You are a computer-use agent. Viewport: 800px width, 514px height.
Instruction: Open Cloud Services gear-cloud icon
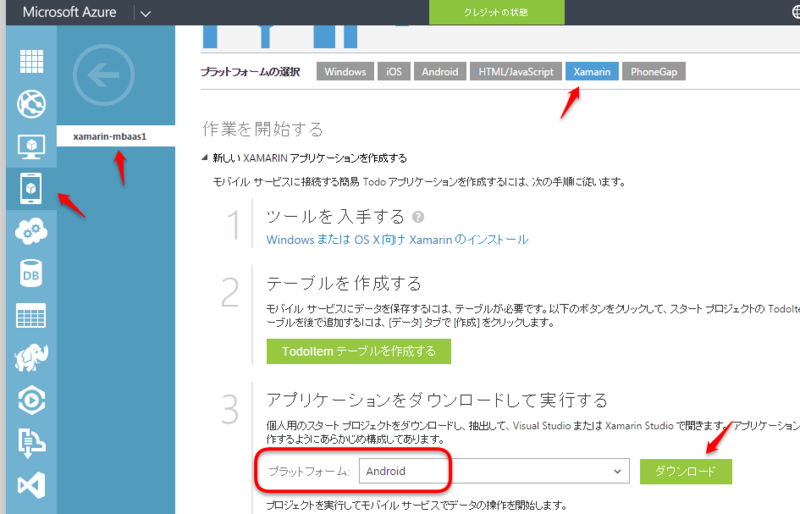click(x=31, y=231)
